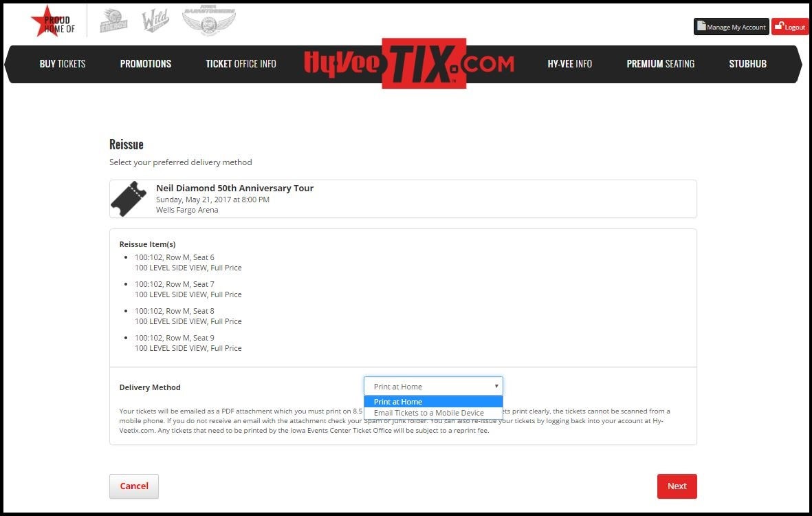The width and height of the screenshot is (812, 516).
Task: Expand the Delivery Method dropdown box
Action: click(433, 387)
